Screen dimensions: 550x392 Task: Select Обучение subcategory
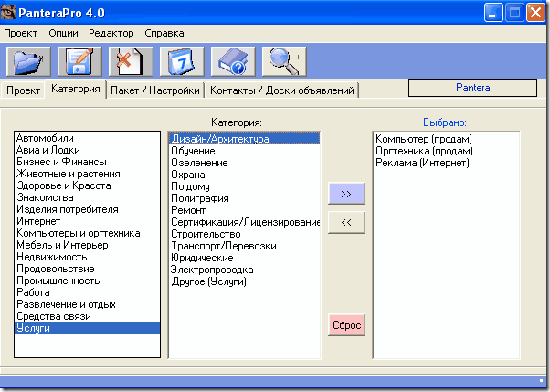(245, 151)
